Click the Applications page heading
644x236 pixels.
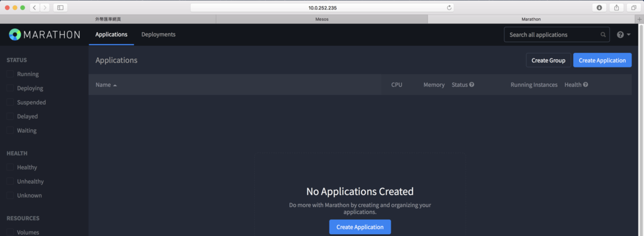[116, 60]
